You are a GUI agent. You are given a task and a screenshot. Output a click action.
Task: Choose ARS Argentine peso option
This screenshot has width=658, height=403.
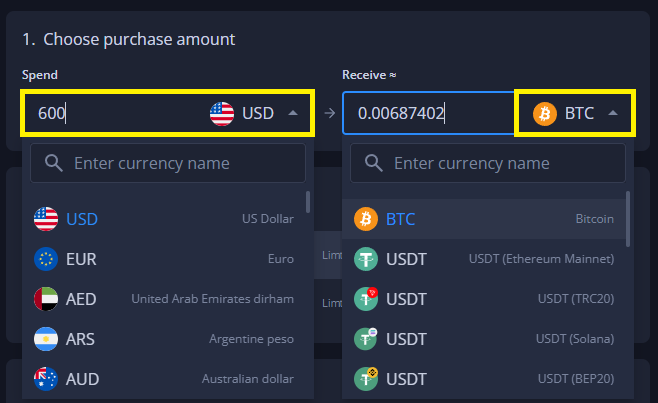tap(165, 339)
